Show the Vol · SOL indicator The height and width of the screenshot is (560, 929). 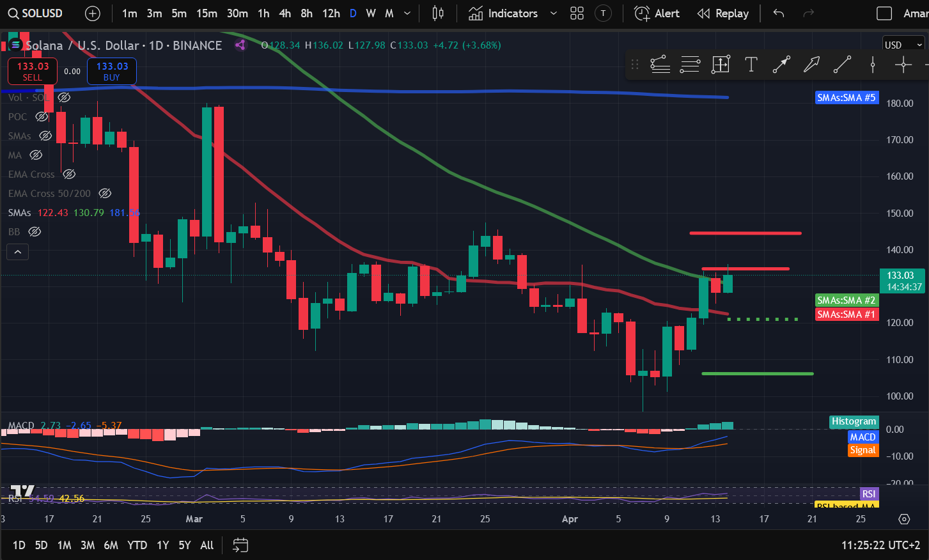click(x=64, y=97)
